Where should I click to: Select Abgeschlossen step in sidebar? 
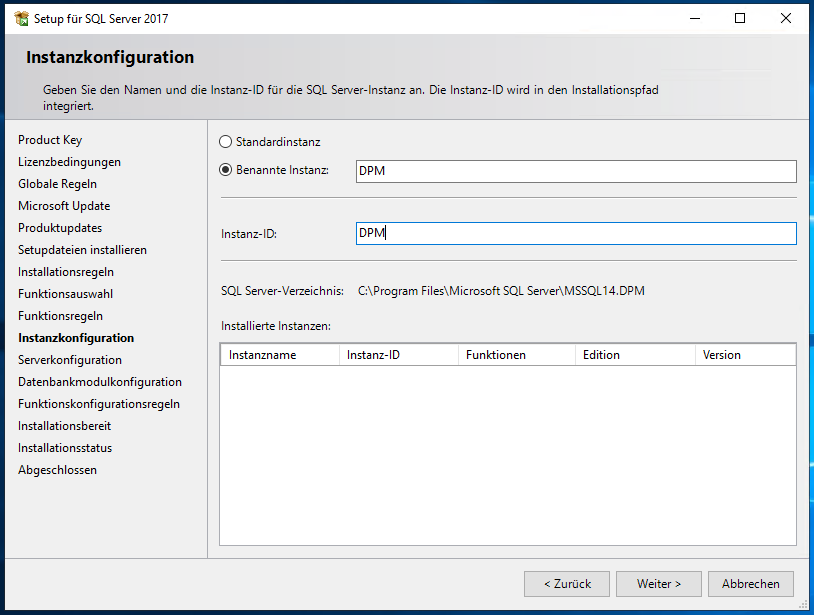point(57,470)
